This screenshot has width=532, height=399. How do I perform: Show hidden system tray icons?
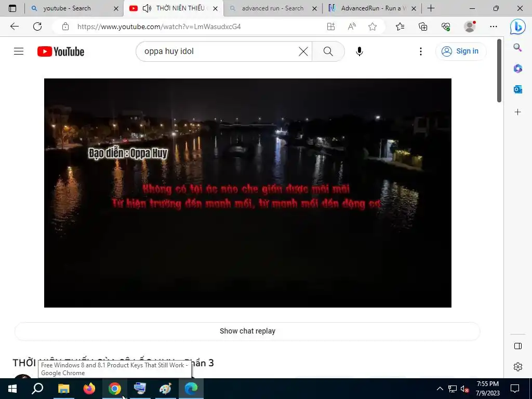[x=440, y=389]
